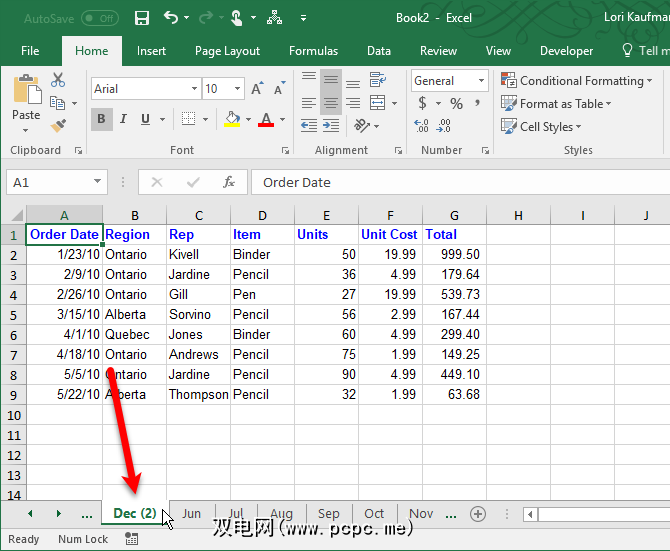This screenshot has width=670, height=551.
Task: Click the macro recording icon in status bar
Action: coord(132,539)
